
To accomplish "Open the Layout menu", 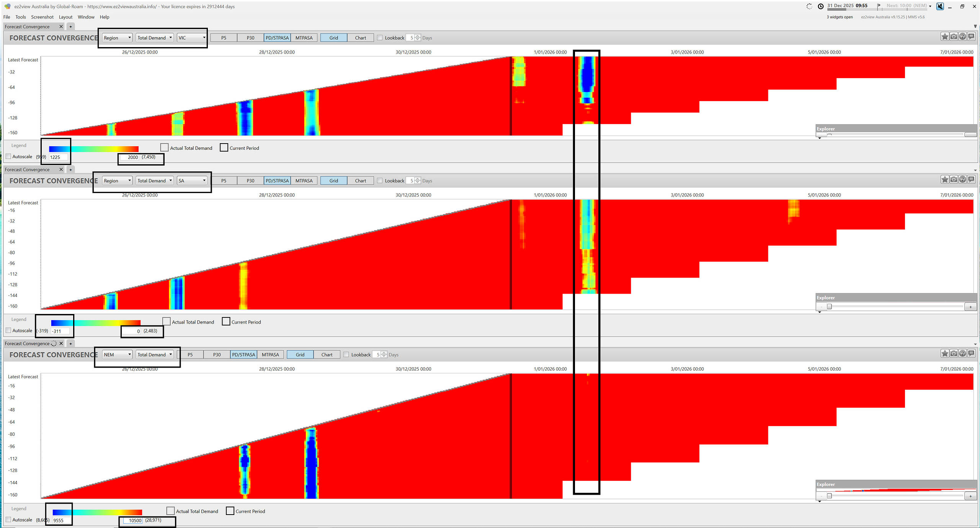I will pyautogui.click(x=65, y=17).
